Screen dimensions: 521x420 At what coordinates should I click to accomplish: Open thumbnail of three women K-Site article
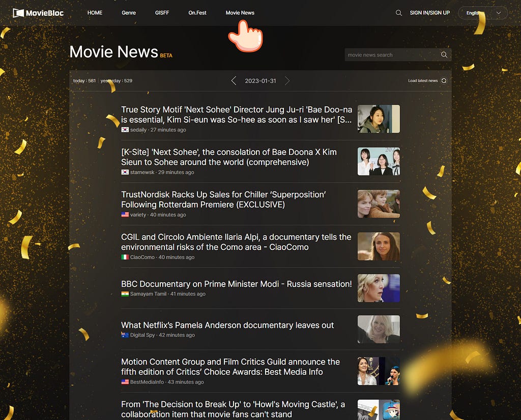(379, 161)
